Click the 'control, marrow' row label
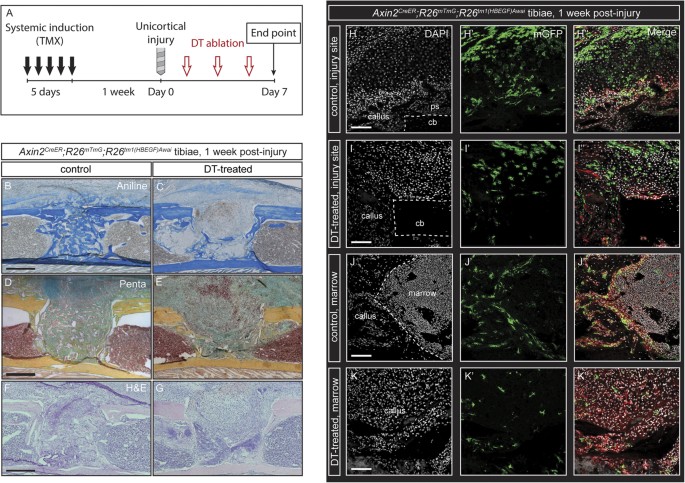685x483 pixels. tap(334, 307)
